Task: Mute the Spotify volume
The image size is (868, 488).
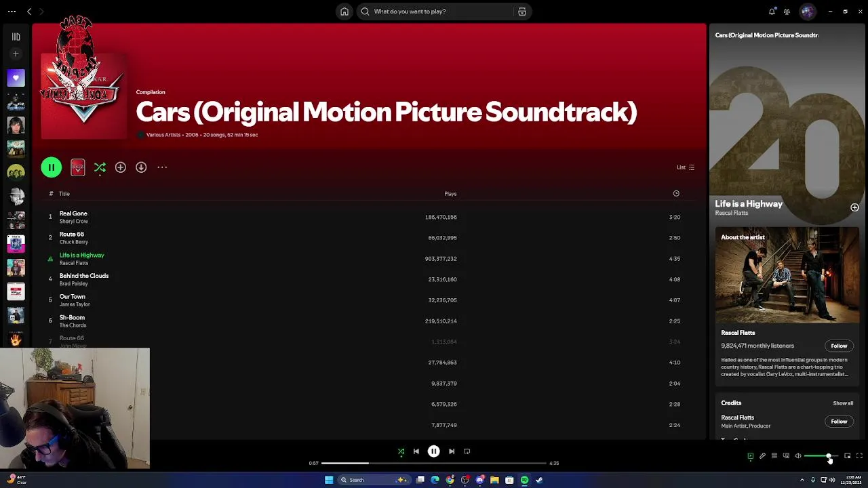Action: [x=798, y=456]
